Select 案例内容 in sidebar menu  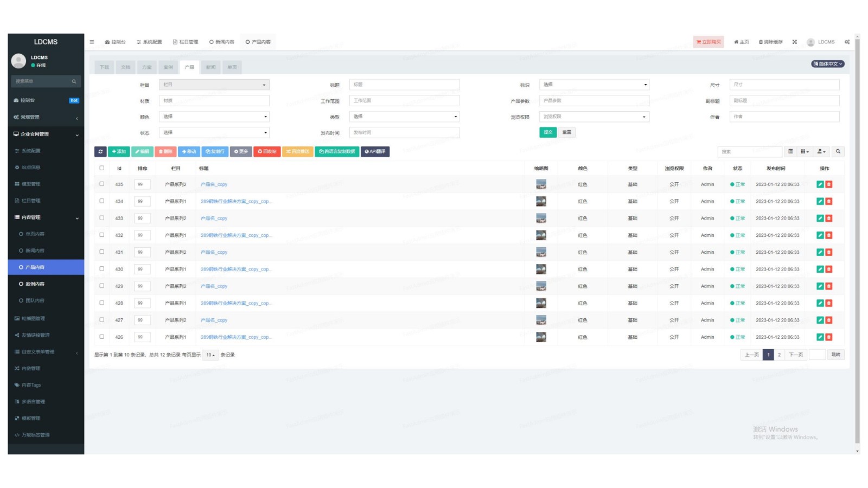click(x=46, y=284)
